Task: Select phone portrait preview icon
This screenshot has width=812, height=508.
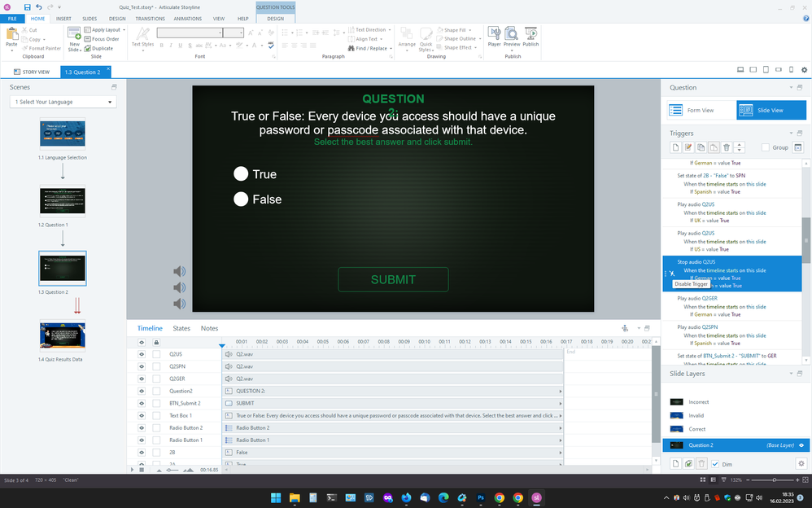Action: click(791, 69)
